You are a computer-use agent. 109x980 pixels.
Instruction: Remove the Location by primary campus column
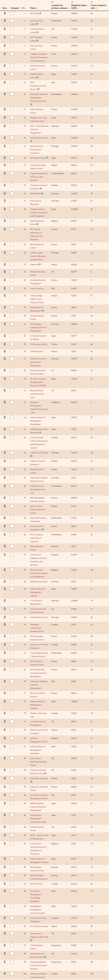(x=52, y=2)
